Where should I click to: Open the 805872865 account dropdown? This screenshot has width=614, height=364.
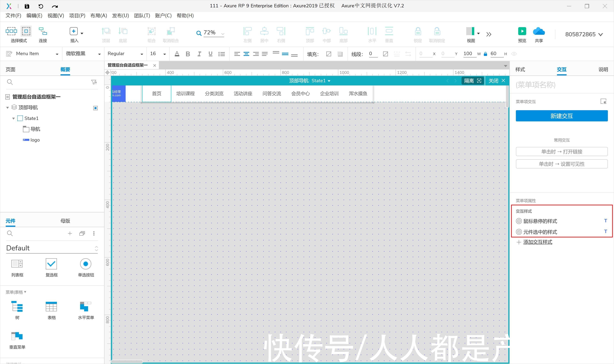coord(584,34)
